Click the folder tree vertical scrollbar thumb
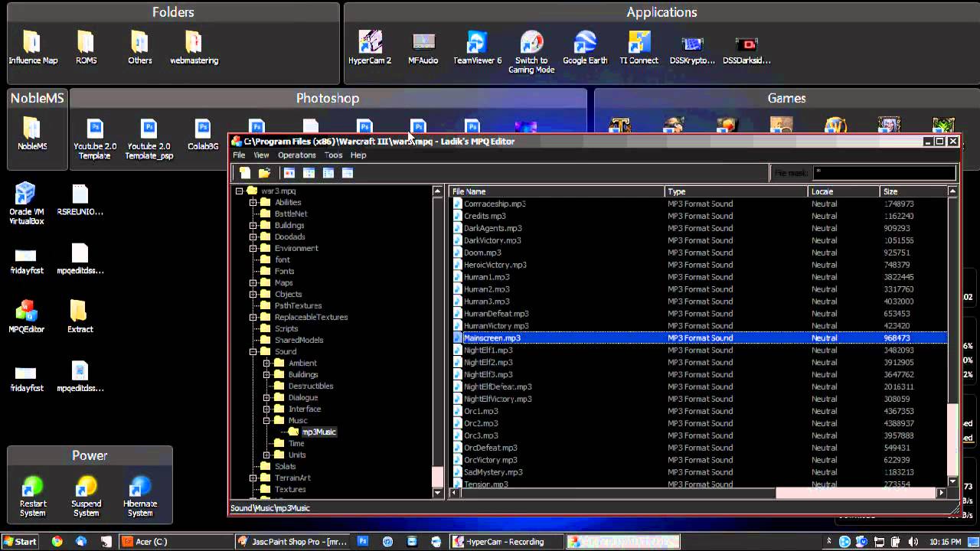 (x=438, y=475)
